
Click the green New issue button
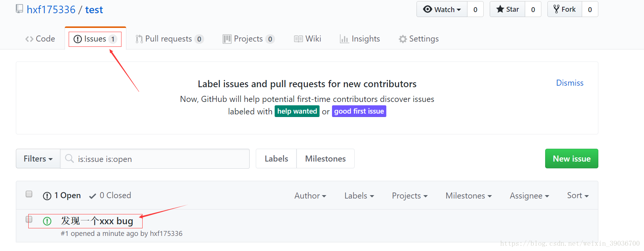click(572, 159)
